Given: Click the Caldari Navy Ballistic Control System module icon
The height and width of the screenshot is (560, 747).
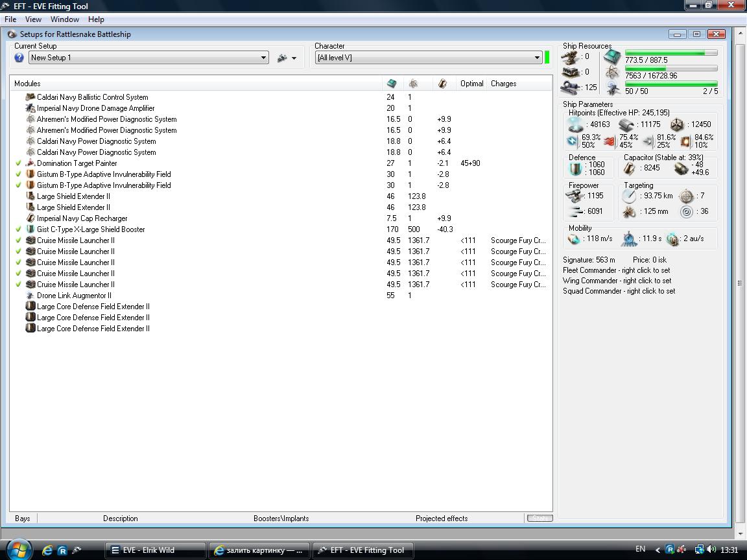Looking at the screenshot, I should 30,97.
